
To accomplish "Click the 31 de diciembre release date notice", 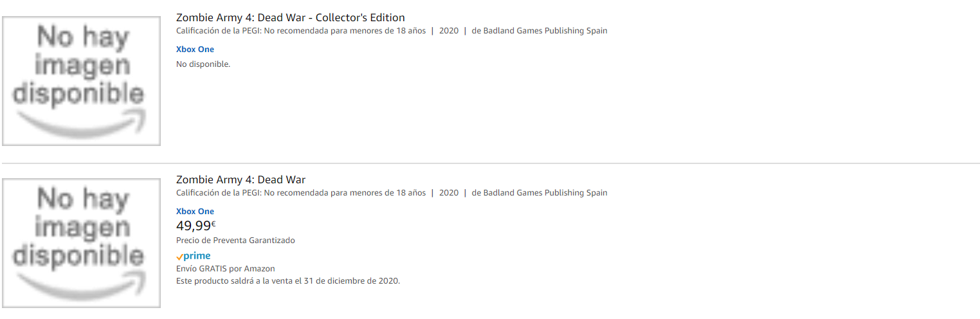I will pyautogui.click(x=287, y=281).
